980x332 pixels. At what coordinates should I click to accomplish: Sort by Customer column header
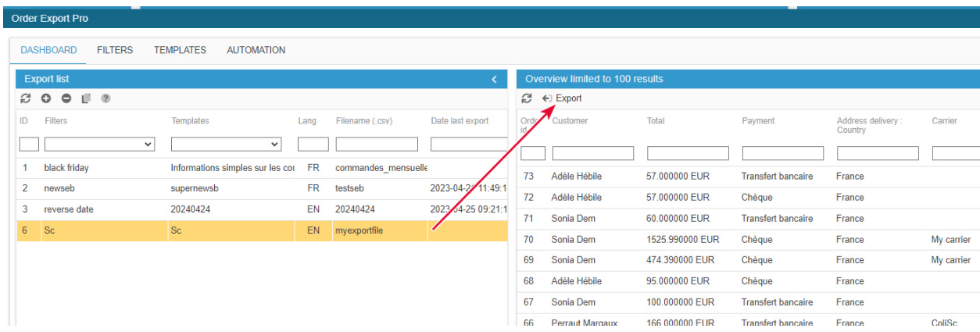[x=570, y=121]
